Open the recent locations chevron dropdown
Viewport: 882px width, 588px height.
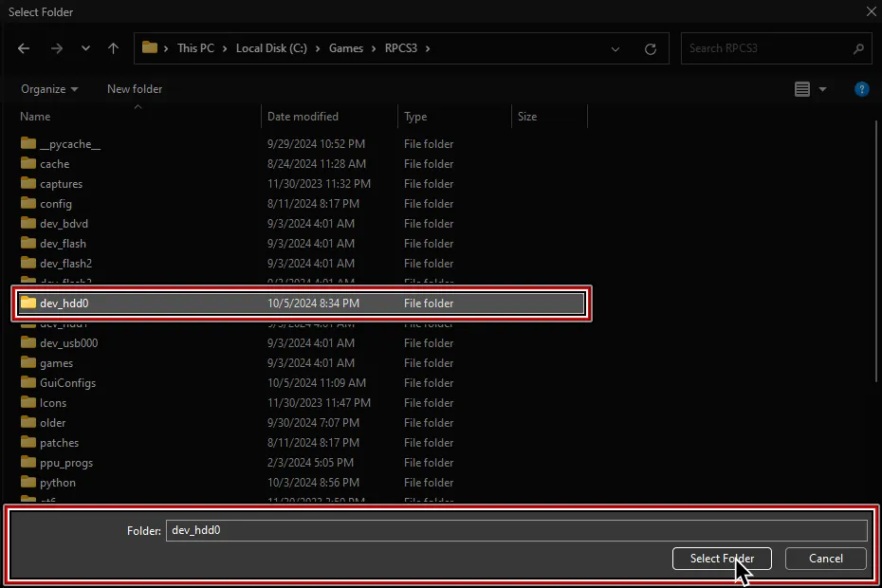coord(84,48)
